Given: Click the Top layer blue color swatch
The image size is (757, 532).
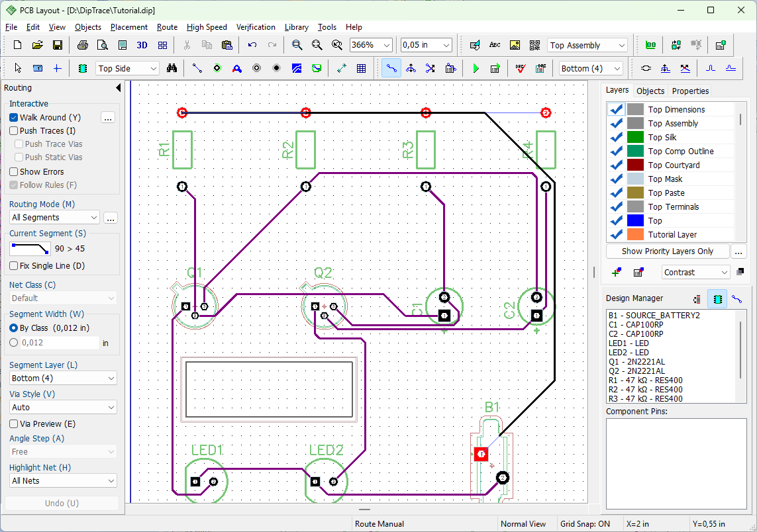Looking at the screenshot, I should 635,220.
